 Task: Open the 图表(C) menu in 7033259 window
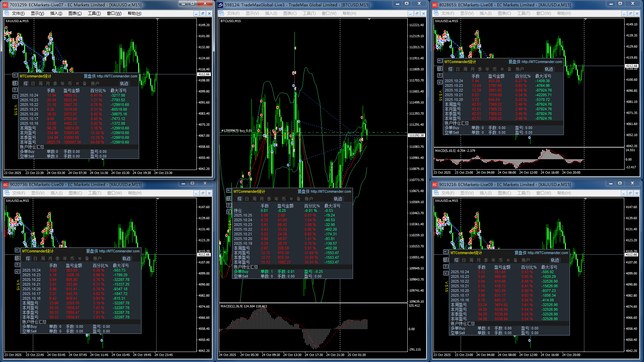coord(75,13)
